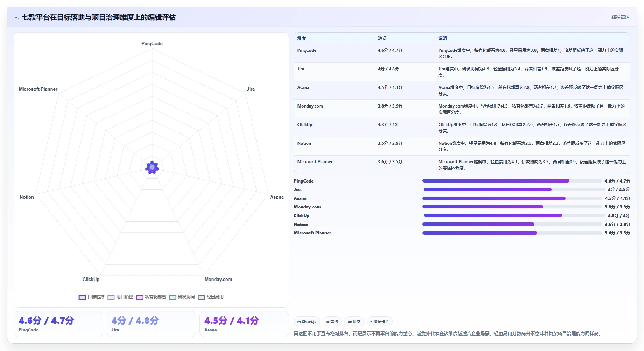Click the 4分 / 4.8分 table cell
The width and height of the screenshot is (644, 351).
click(388, 69)
